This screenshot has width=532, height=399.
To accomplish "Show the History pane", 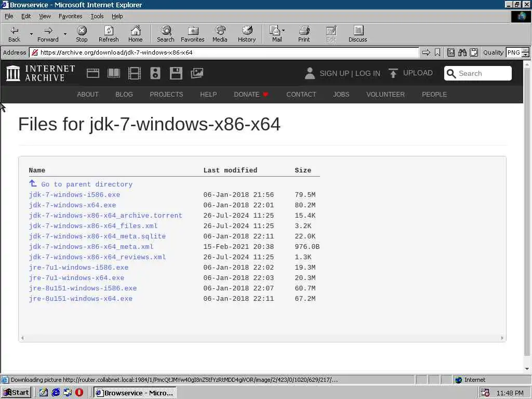I will click(x=247, y=34).
